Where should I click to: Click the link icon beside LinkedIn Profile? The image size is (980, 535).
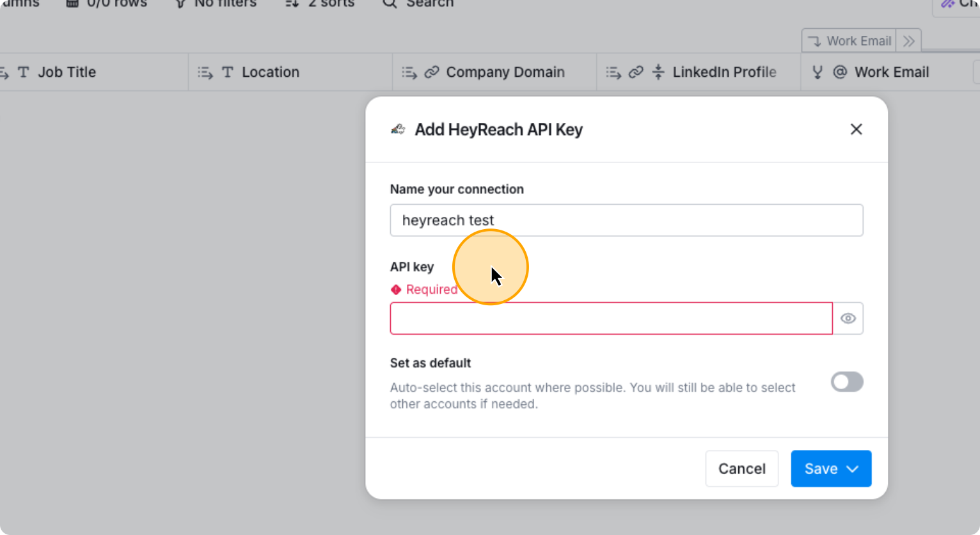636,72
